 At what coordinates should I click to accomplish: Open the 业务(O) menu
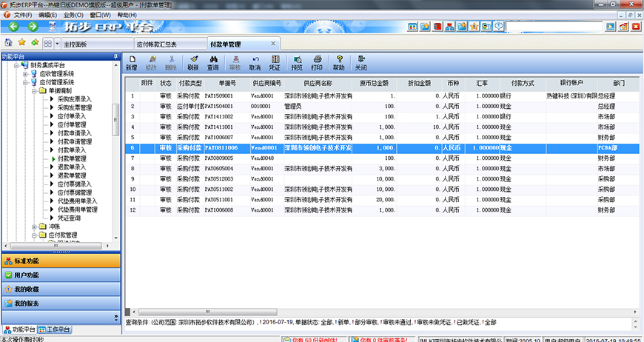pyautogui.click(x=73, y=15)
